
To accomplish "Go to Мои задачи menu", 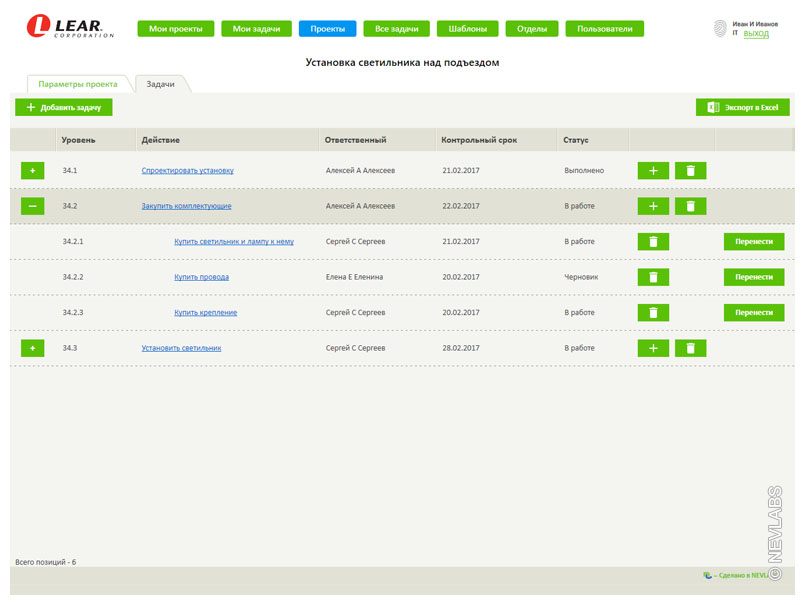I will pos(256,29).
